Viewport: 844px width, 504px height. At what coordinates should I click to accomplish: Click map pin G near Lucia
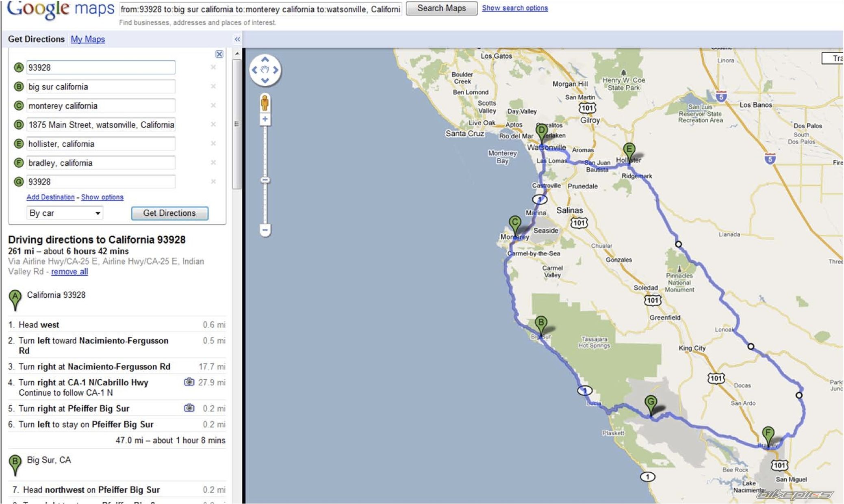click(651, 406)
